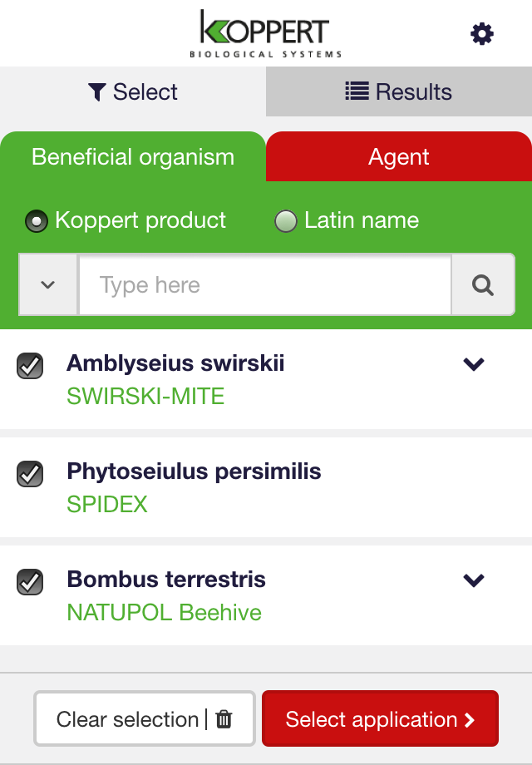
Task: Click inside the Type here search field
Action: (x=264, y=284)
